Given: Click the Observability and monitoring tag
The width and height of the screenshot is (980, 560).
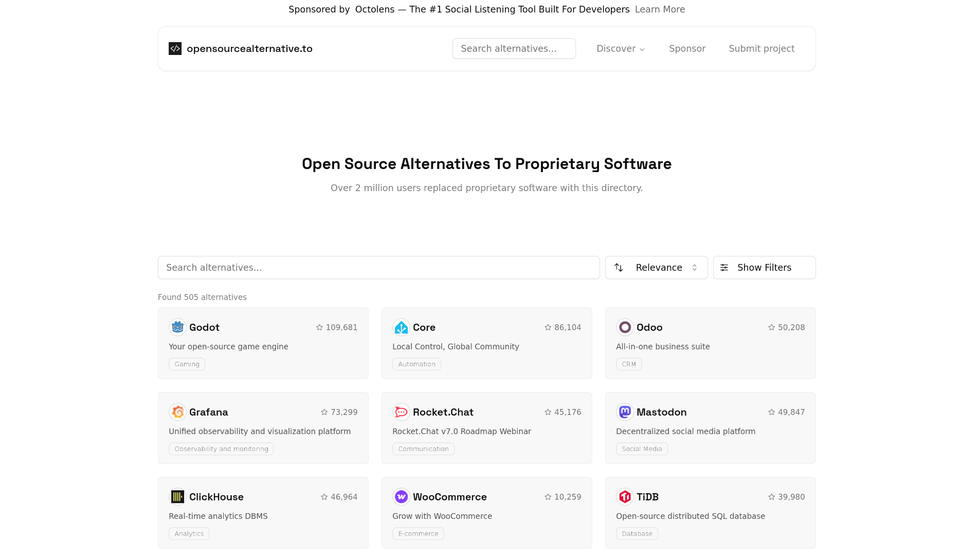Looking at the screenshot, I should click(221, 449).
